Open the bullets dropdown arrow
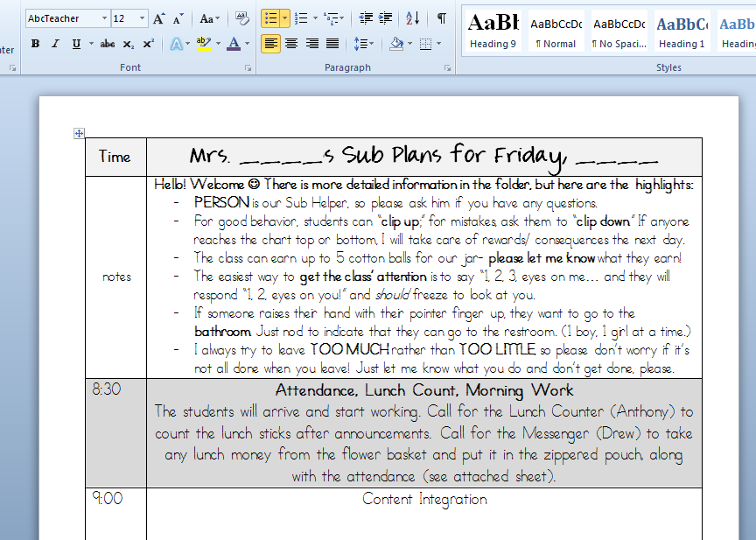Image resolution: width=756 pixels, height=540 pixels. pos(284,19)
